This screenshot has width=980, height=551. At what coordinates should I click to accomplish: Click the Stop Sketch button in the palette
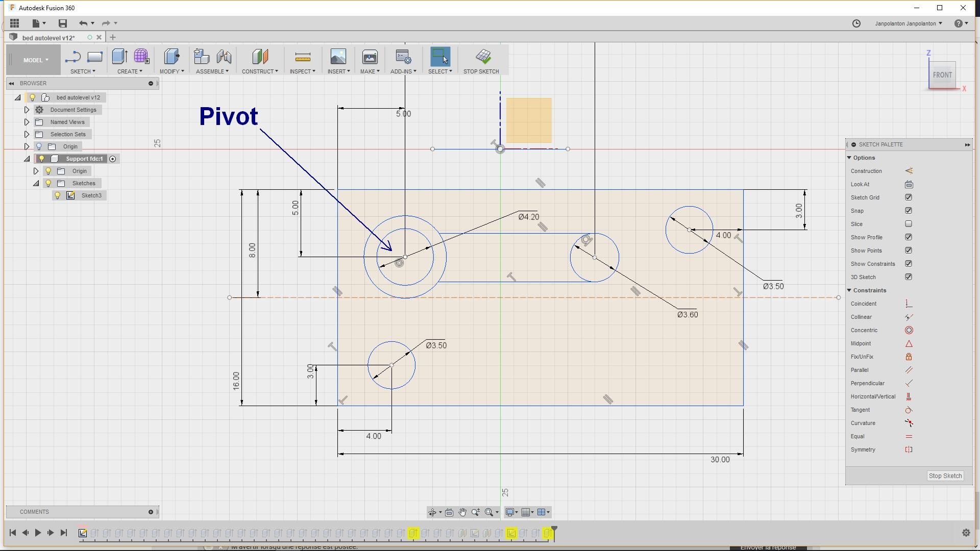click(945, 476)
